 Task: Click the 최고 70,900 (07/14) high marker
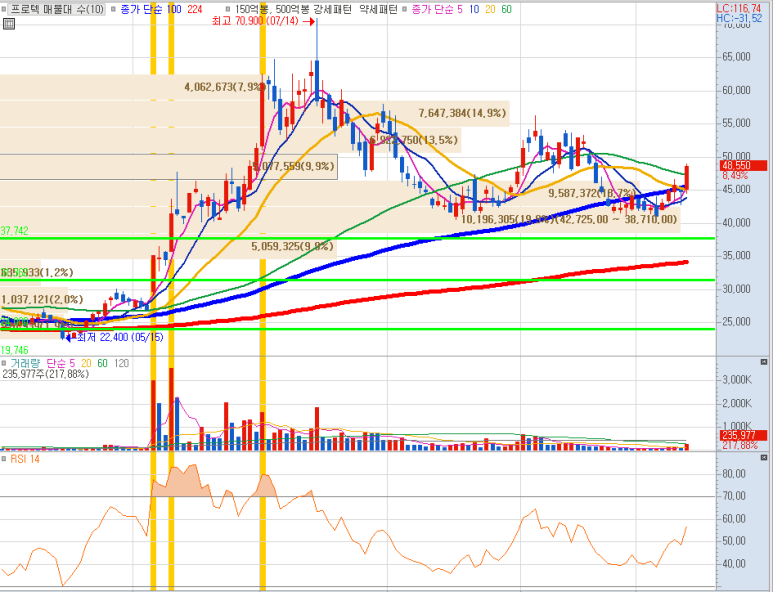[263, 21]
